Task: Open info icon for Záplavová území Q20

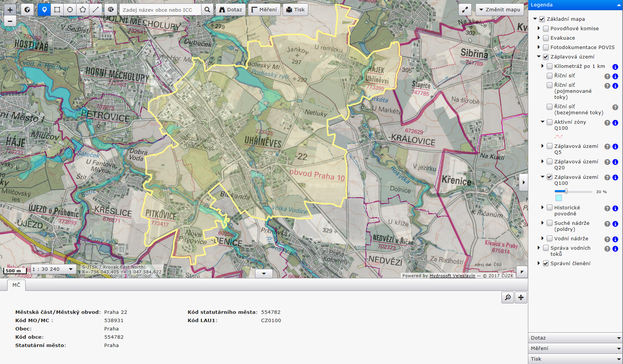Action: [615, 162]
